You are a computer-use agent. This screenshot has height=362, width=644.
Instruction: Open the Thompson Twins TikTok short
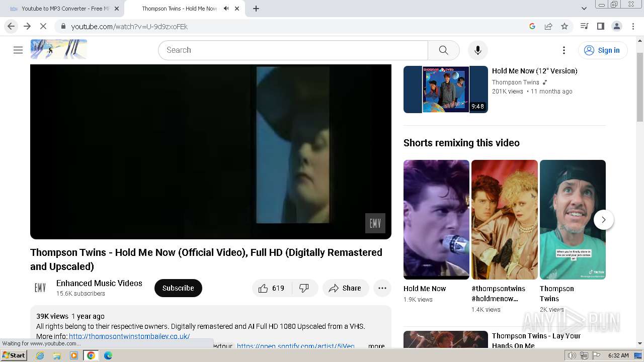coord(573,219)
